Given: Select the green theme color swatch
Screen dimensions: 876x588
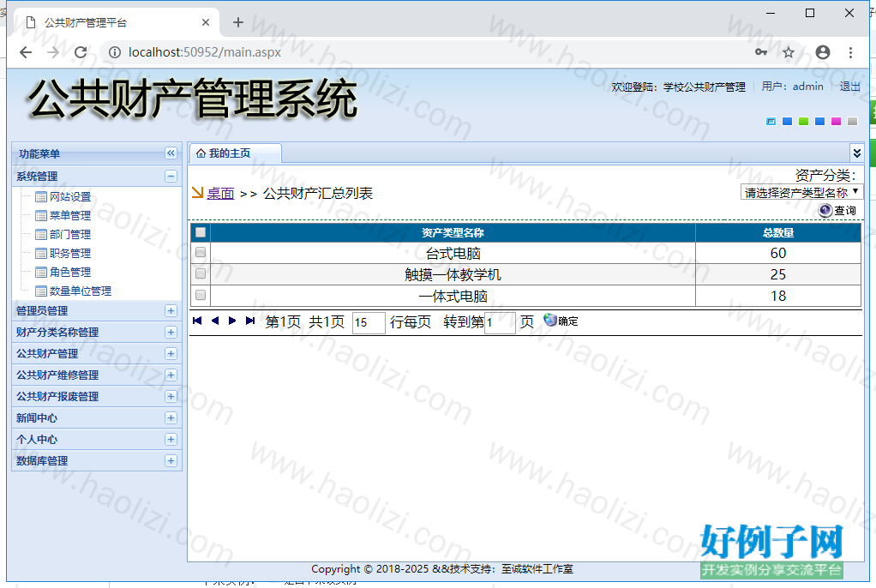Looking at the screenshot, I should tap(803, 122).
